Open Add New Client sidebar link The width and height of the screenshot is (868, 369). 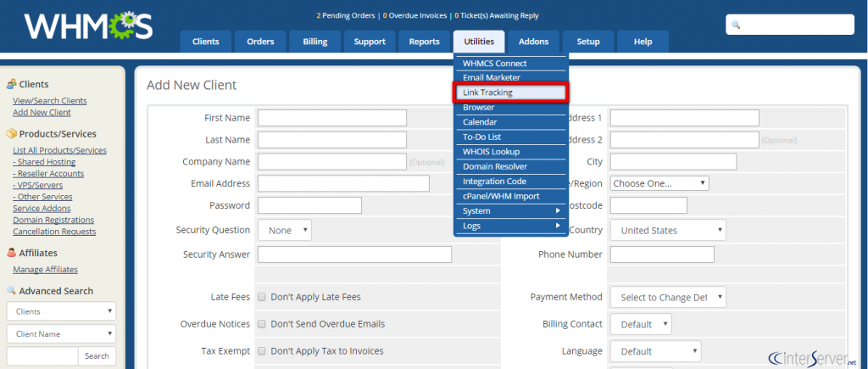[42, 113]
